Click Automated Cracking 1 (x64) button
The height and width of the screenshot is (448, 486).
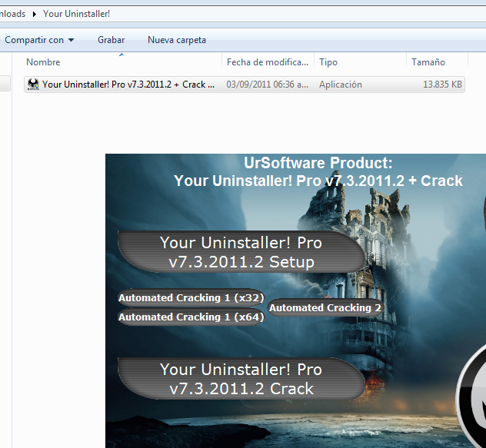point(191,317)
